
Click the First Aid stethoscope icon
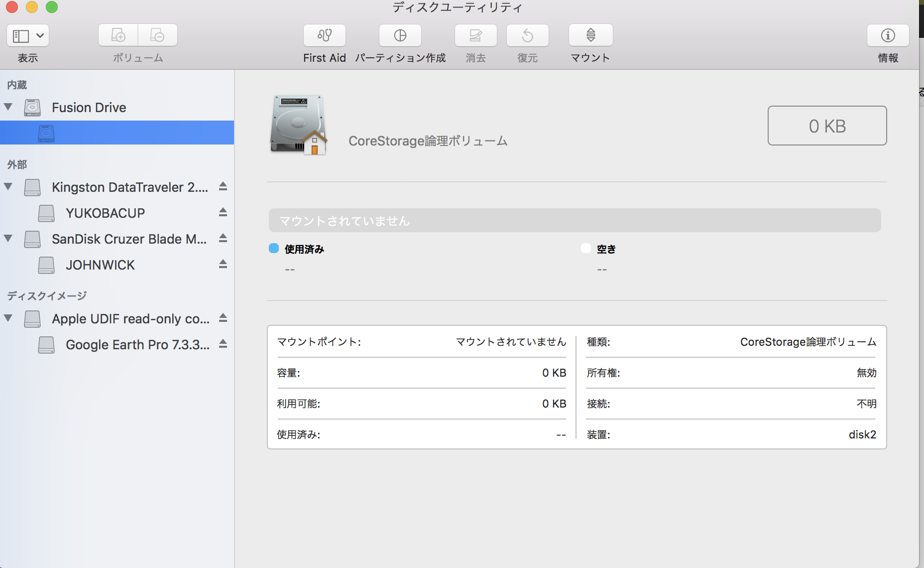325,35
